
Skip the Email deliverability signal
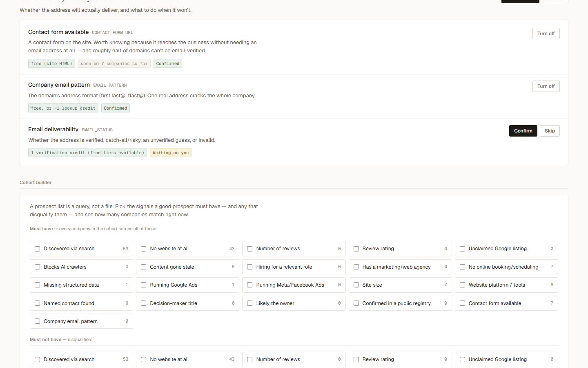tap(550, 131)
